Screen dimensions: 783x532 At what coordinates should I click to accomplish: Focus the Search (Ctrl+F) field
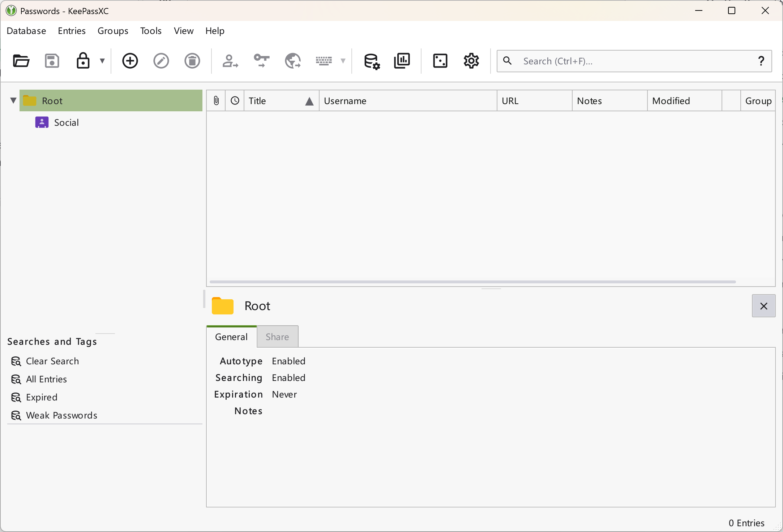(634, 61)
